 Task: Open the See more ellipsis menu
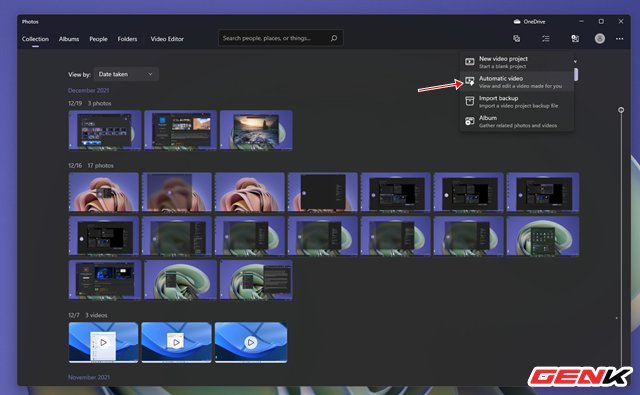pyautogui.click(x=620, y=39)
